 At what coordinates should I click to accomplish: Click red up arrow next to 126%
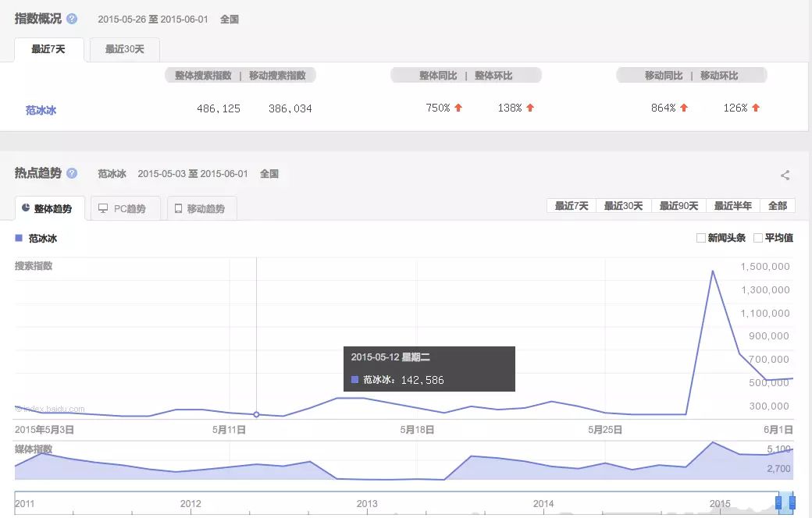click(x=756, y=108)
